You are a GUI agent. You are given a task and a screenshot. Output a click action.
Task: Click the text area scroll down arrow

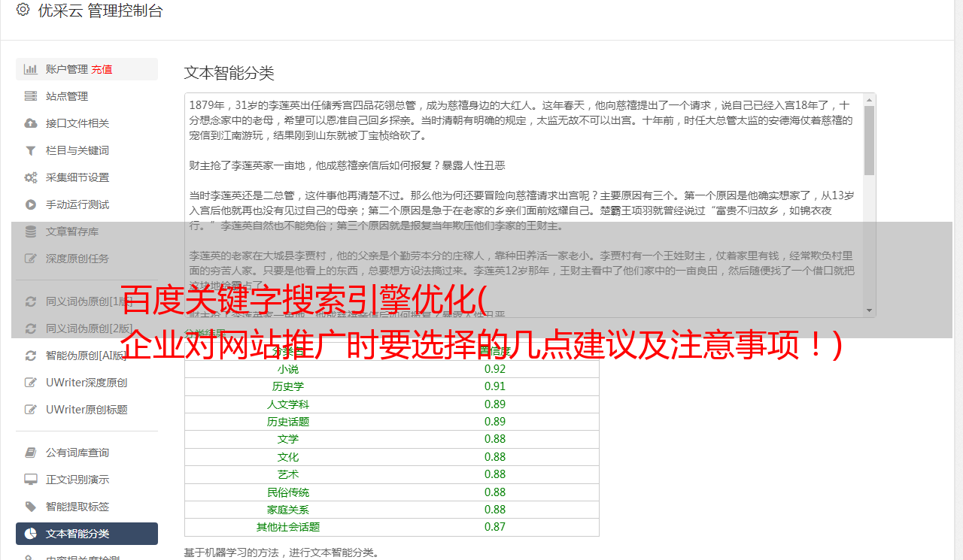coord(869,310)
